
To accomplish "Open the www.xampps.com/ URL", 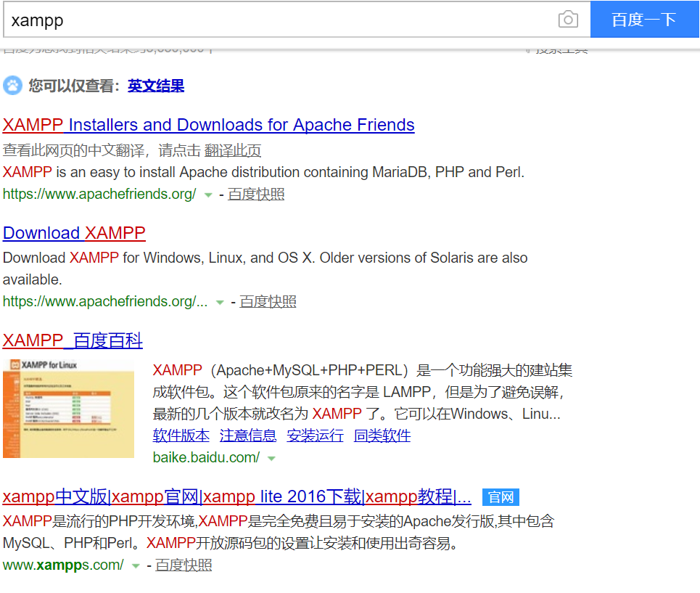I will pos(63,565).
